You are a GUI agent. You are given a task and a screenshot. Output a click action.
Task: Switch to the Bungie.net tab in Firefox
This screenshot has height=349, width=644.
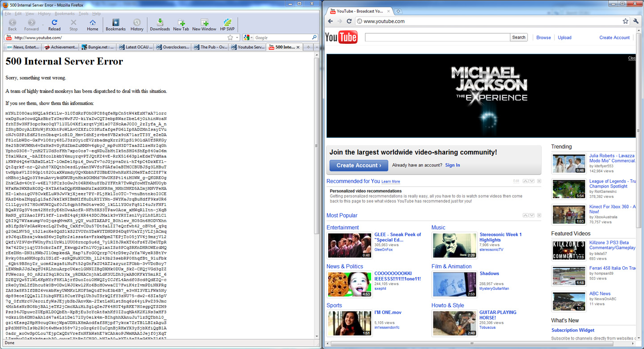pos(97,47)
